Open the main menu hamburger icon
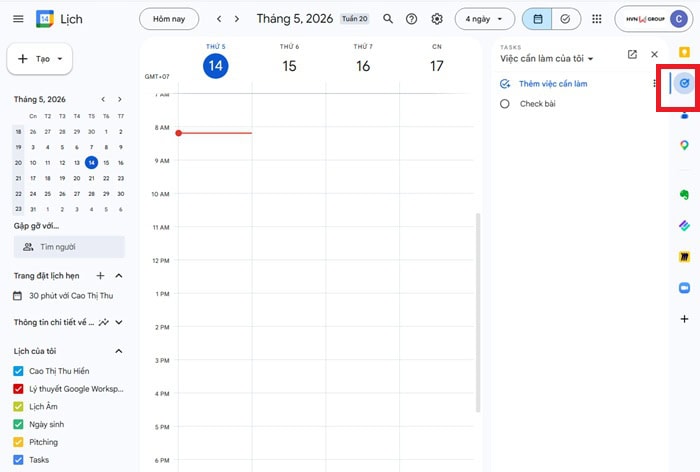Image resolution: width=700 pixels, height=472 pixels. click(x=18, y=19)
